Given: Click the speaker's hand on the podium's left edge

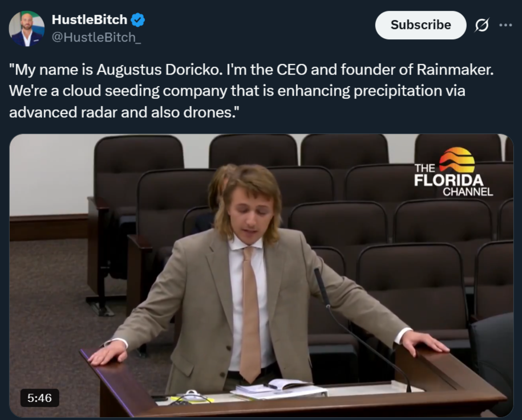Looking at the screenshot, I should click(107, 353).
